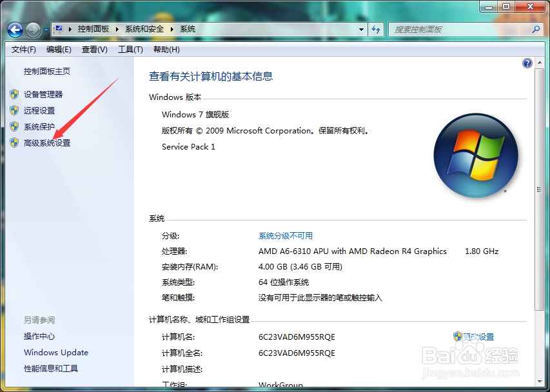This screenshot has height=392, width=550.
Task: Click 计算机名 value 6C23VAD6M955RQE
Action: point(297,337)
